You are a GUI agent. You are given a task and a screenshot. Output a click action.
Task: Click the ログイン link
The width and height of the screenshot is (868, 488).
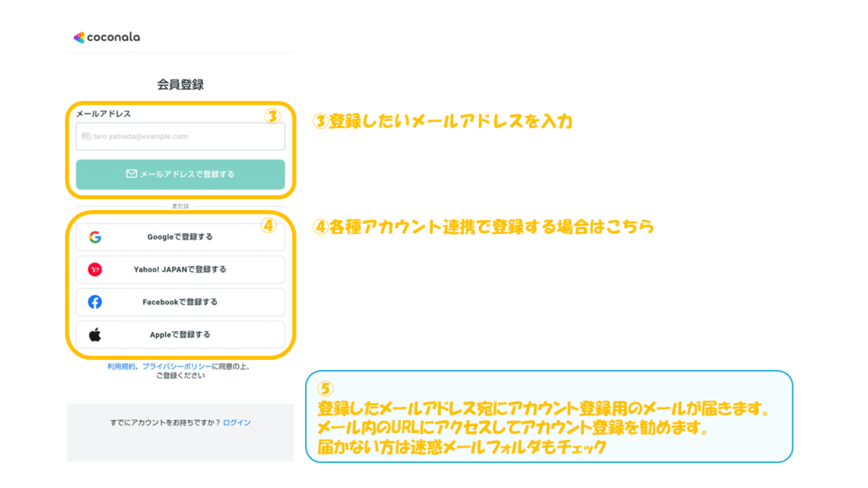pos(236,422)
